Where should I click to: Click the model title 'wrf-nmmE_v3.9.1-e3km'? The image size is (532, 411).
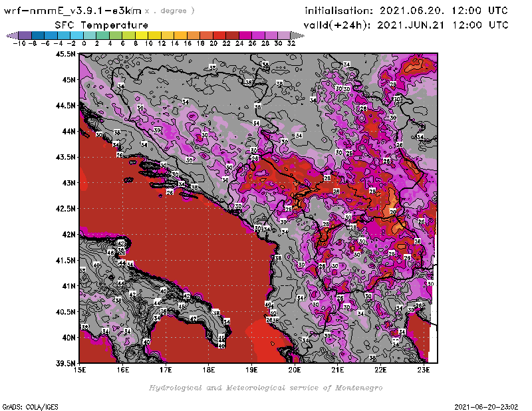click(x=72, y=11)
